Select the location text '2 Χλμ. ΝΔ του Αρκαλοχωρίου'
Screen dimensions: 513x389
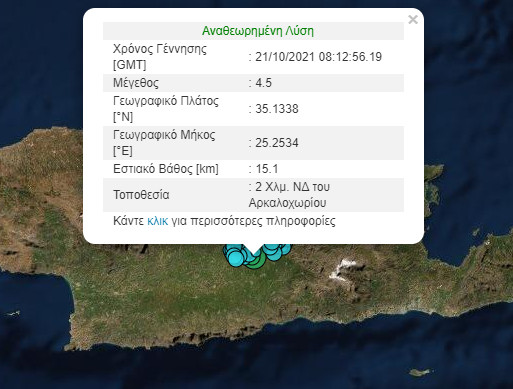point(289,195)
